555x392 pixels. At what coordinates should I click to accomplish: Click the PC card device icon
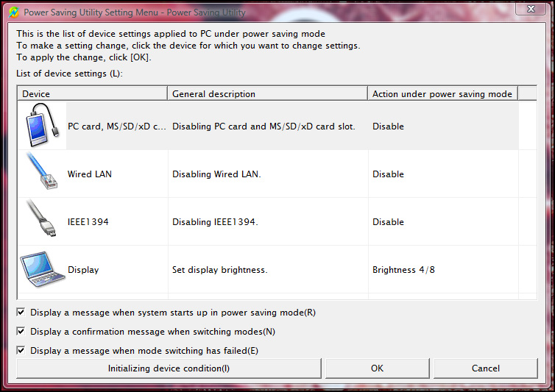pos(42,125)
